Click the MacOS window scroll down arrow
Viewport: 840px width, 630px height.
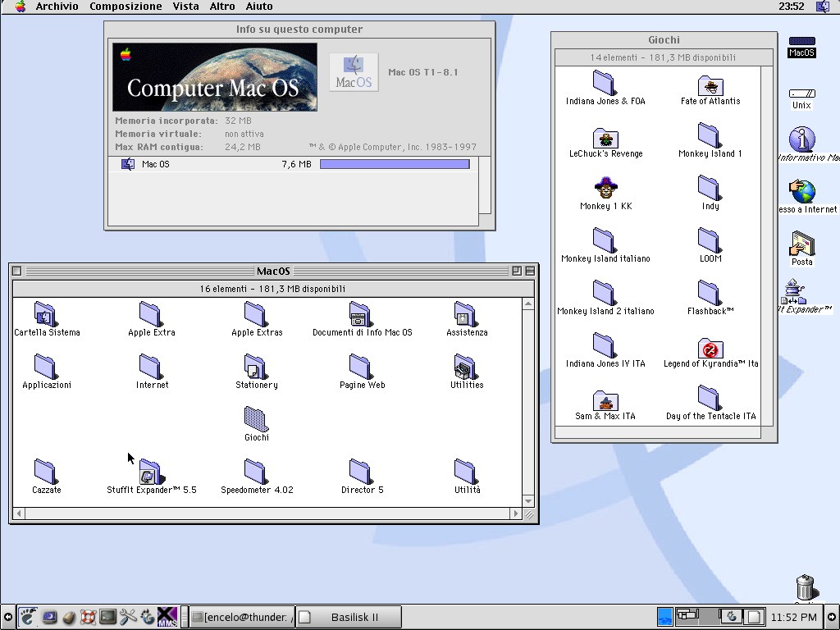528,501
